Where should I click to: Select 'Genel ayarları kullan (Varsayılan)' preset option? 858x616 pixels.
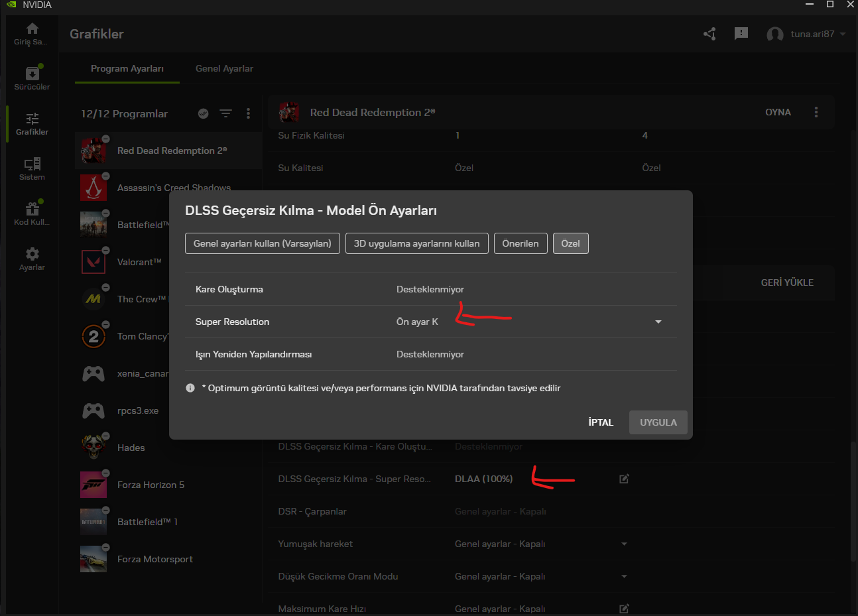pyautogui.click(x=263, y=243)
